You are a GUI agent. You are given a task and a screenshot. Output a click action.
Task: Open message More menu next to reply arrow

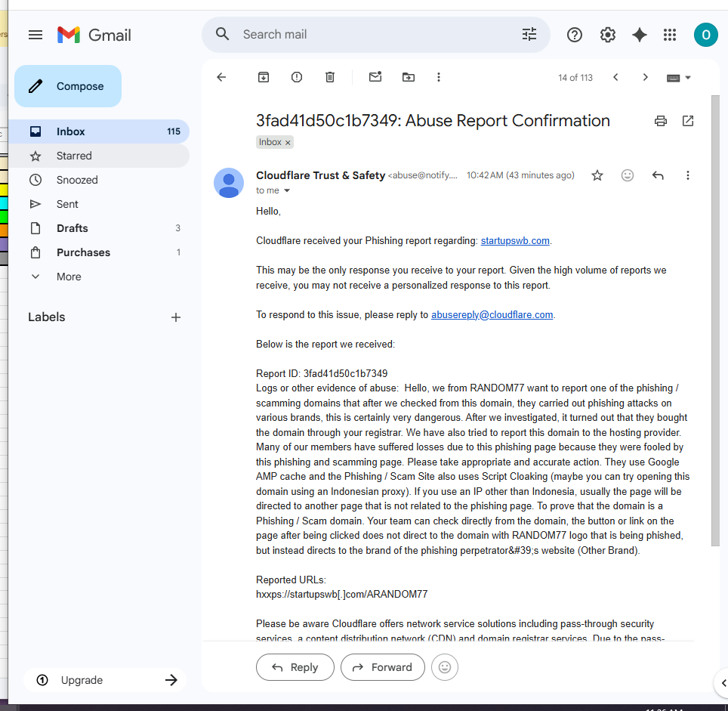coord(688,175)
